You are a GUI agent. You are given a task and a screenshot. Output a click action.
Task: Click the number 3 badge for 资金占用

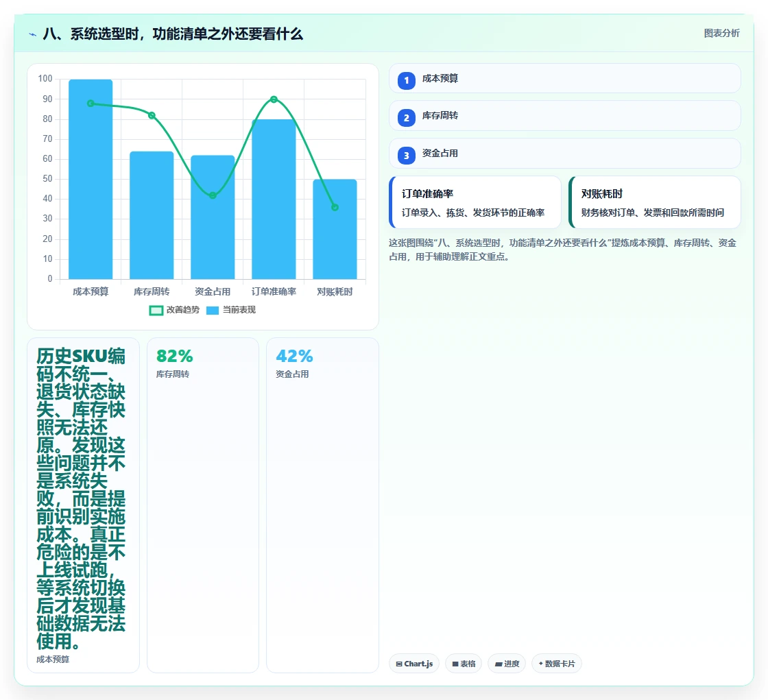tap(406, 156)
